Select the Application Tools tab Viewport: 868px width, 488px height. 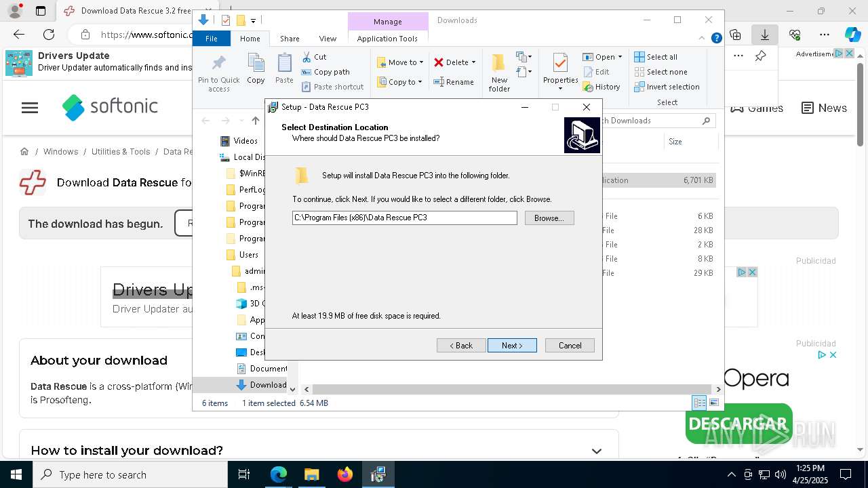(x=387, y=39)
